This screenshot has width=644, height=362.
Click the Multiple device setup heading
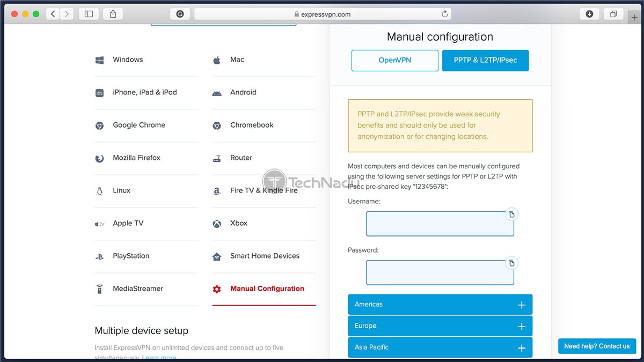click(142, 331)
